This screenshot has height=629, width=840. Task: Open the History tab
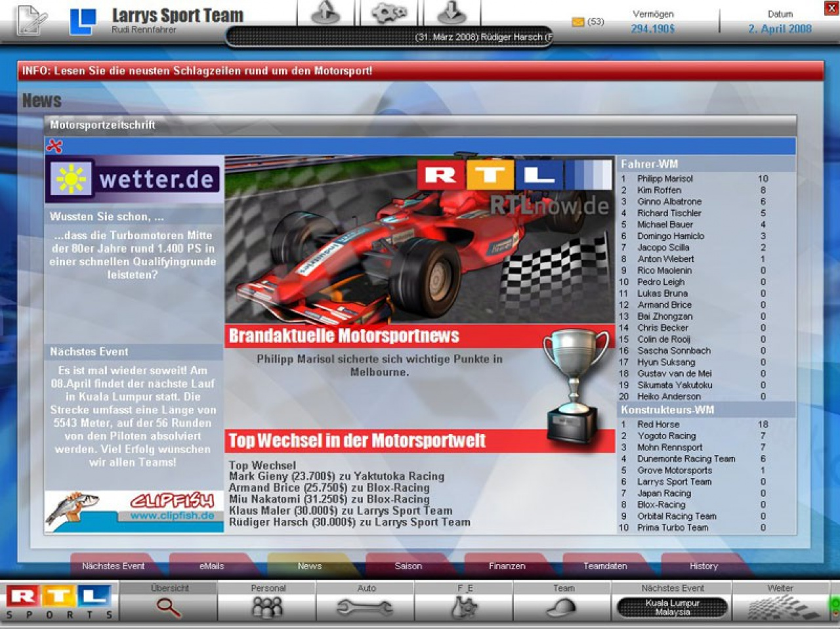[703, 566]
